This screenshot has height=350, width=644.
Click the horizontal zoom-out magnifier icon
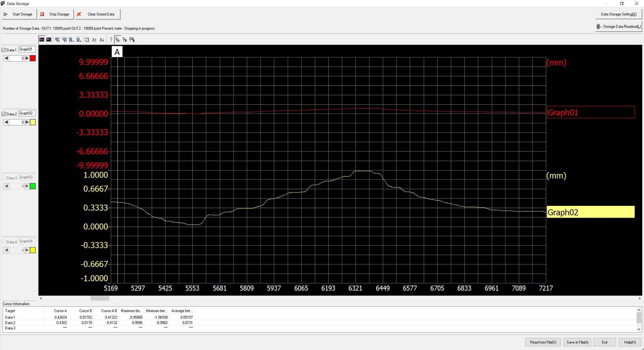(x=78, y=40)
